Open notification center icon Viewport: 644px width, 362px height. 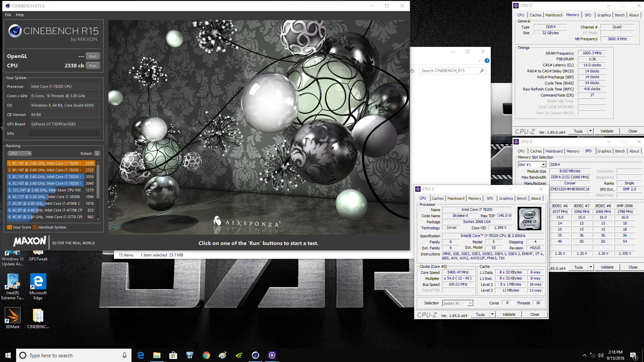coord(633,355)
